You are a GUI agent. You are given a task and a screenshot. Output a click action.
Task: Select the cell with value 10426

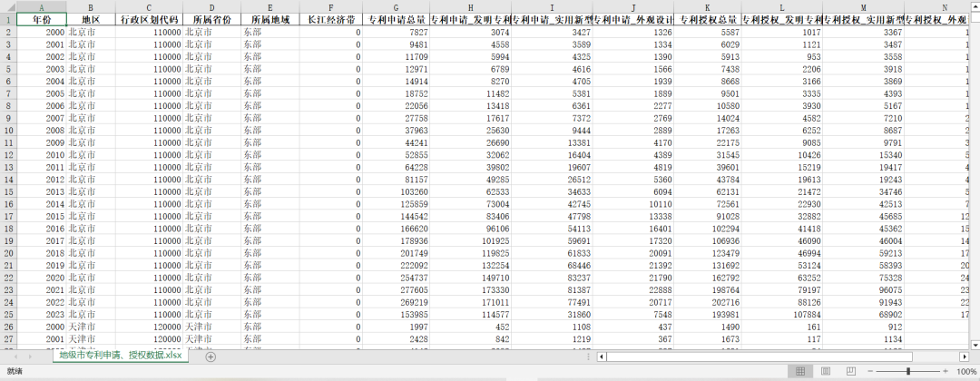point(782,155)
